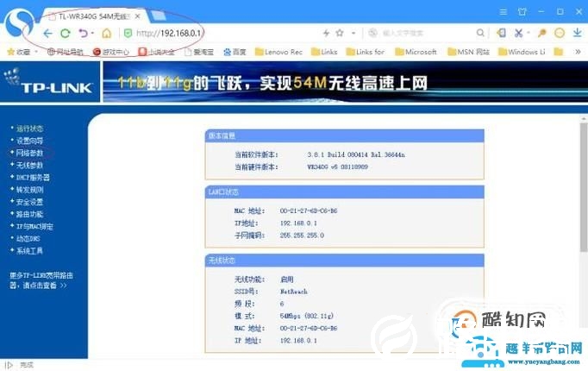The height and width of the screenshot is (371, 588).
Task: Open the Microsoft bookmark folder
Action: click(416, 52)
